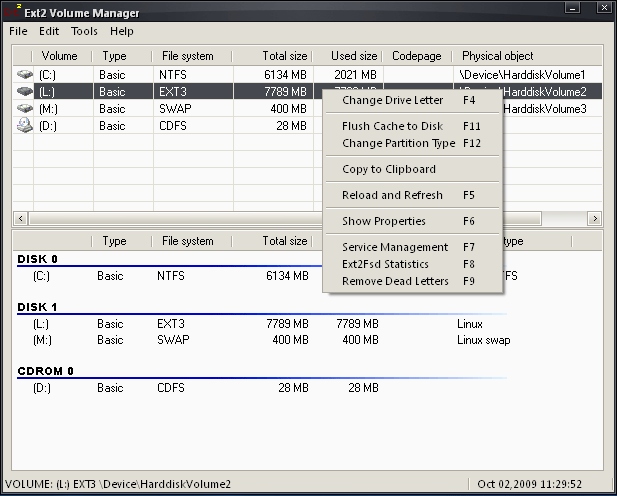The width and height of the screenshot is (617, 496).
Task: Click \Device\HarddiskVolume1 physical object cell
Action: [522, 74]
